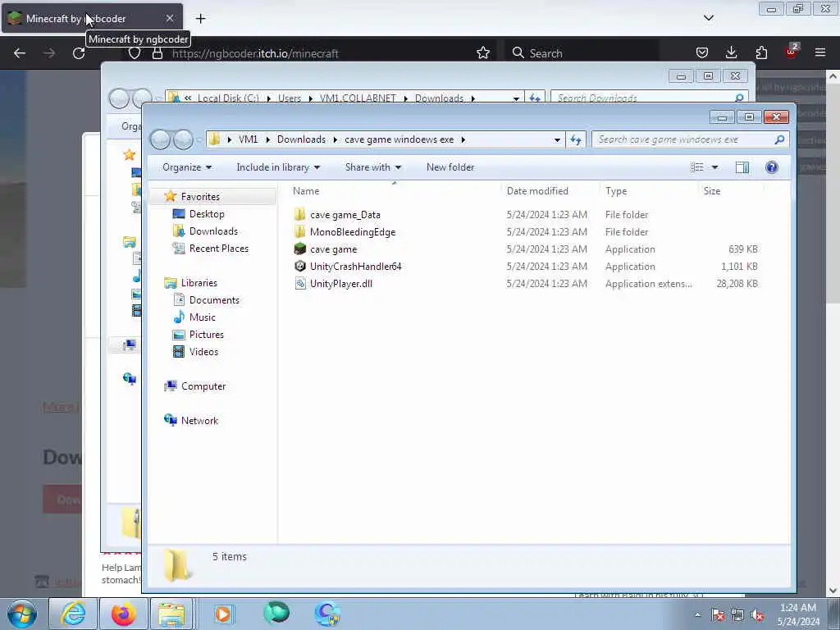Select Libraries in navigation pane

pyautogui.click(x=199, y=283)
